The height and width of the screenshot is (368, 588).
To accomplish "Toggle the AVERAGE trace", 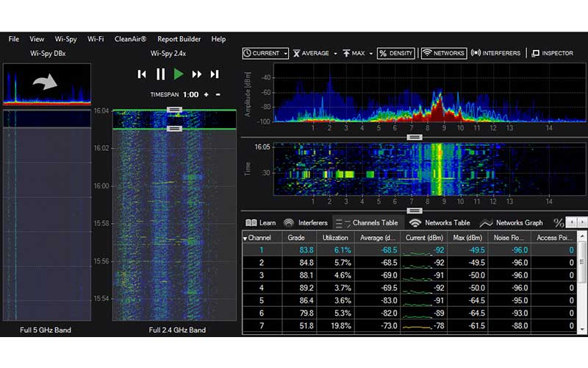I will pos(311,53).
